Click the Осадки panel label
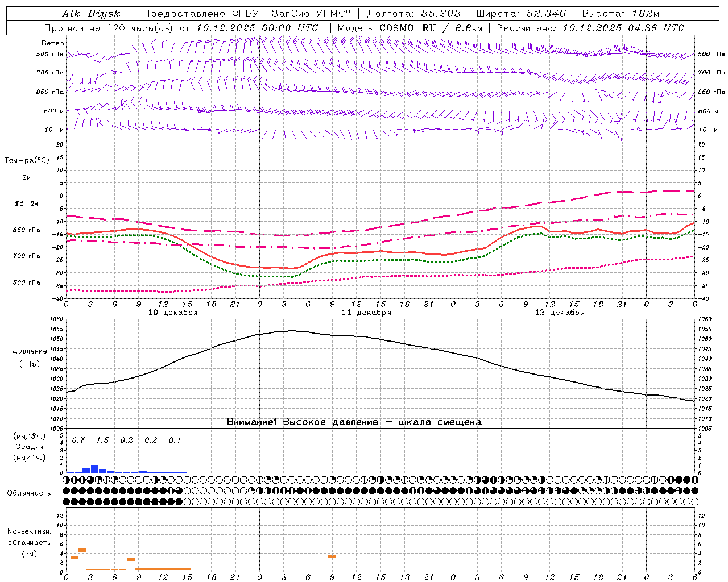728x582 pixels. click(x=29, y=447)
